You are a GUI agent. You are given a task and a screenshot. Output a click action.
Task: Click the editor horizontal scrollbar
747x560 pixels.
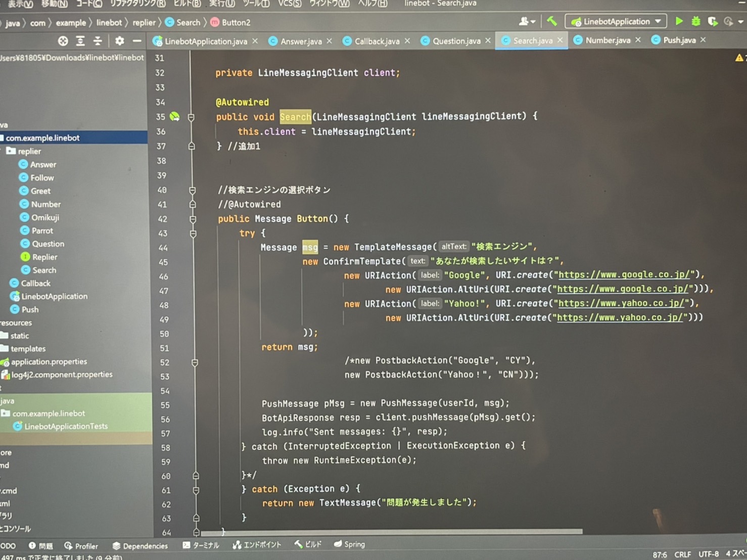coord(391,532)
